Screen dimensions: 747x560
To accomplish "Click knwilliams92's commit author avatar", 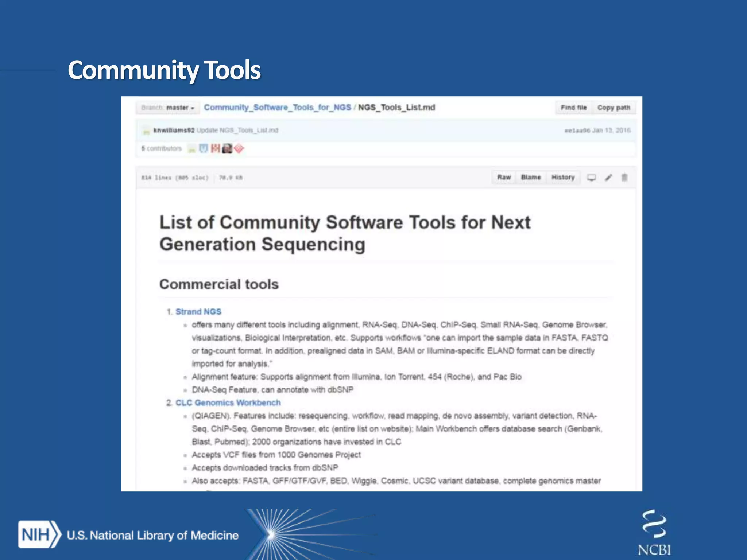I will pos(146,131).
